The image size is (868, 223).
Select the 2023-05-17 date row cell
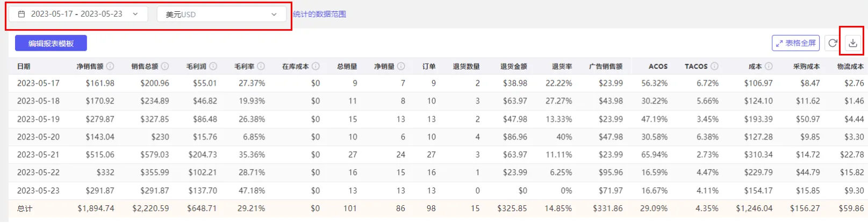point(38,83)
